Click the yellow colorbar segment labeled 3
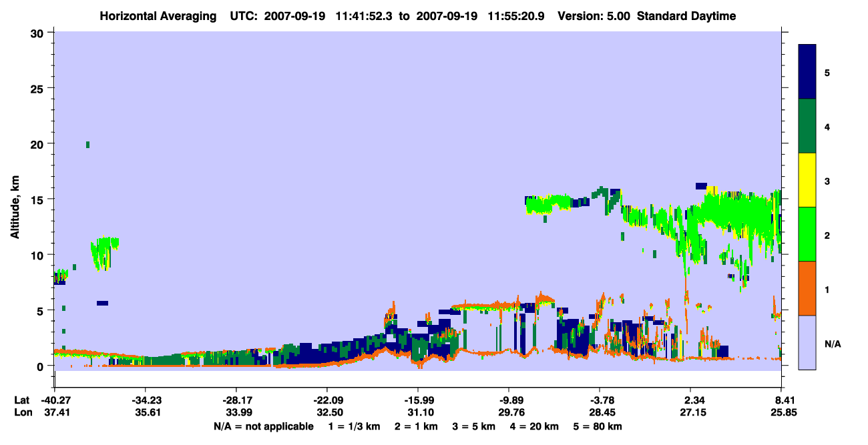This screenshot has width=868, height=445. (x=807, y=180)
